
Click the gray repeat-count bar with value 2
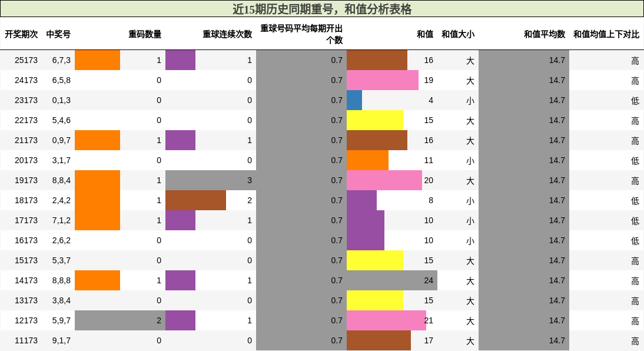coord(120,320)
